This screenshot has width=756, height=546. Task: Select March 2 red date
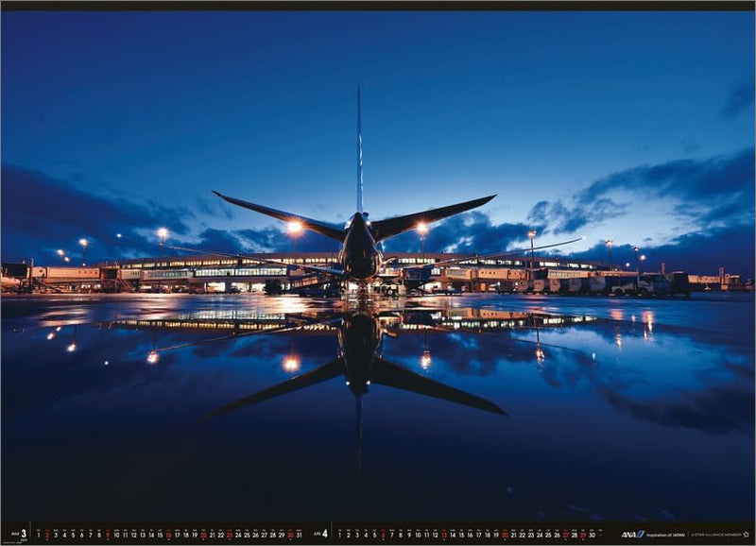(x=46, y=535)
